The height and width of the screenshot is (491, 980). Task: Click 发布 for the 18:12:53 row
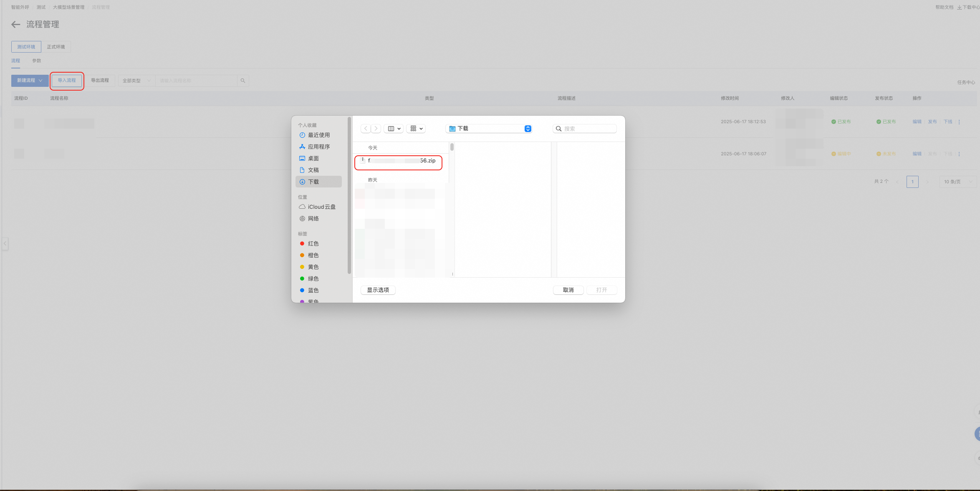[x=932, y=122]
